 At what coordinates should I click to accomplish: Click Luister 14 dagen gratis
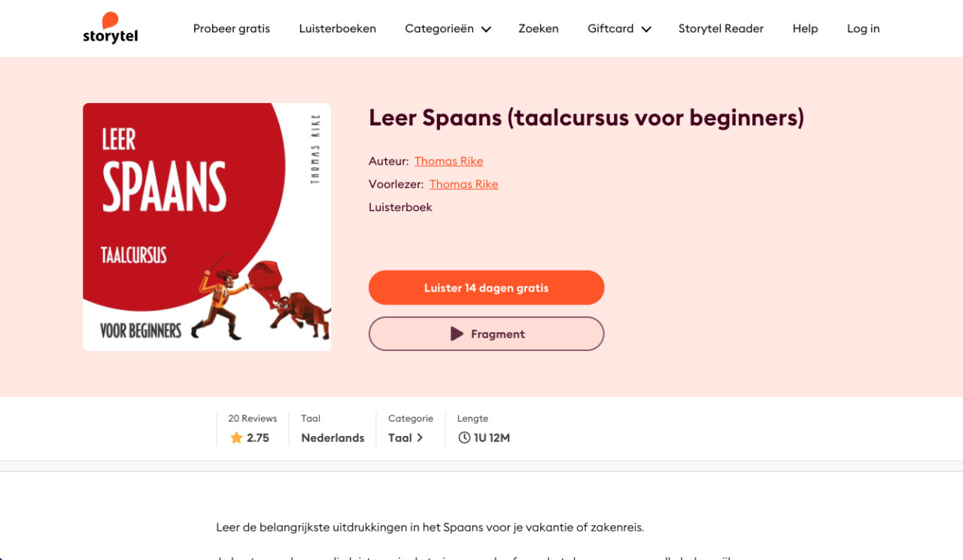point(486,287)
